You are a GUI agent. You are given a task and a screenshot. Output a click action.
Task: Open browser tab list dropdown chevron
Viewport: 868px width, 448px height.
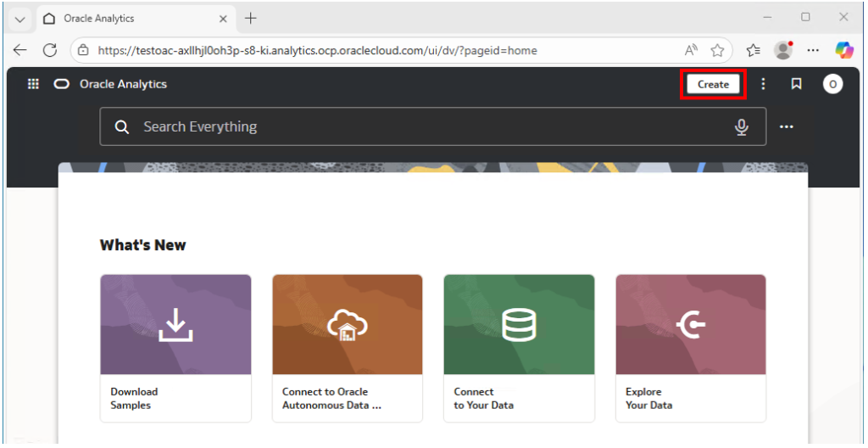[x=20, y=19]
